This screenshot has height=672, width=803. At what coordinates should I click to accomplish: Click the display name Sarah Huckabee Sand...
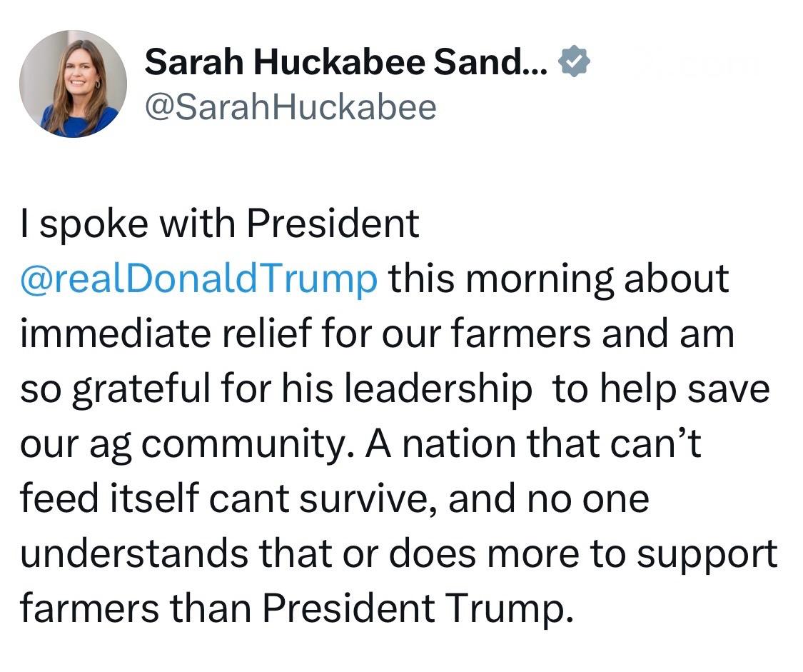(x=333, y=65)
